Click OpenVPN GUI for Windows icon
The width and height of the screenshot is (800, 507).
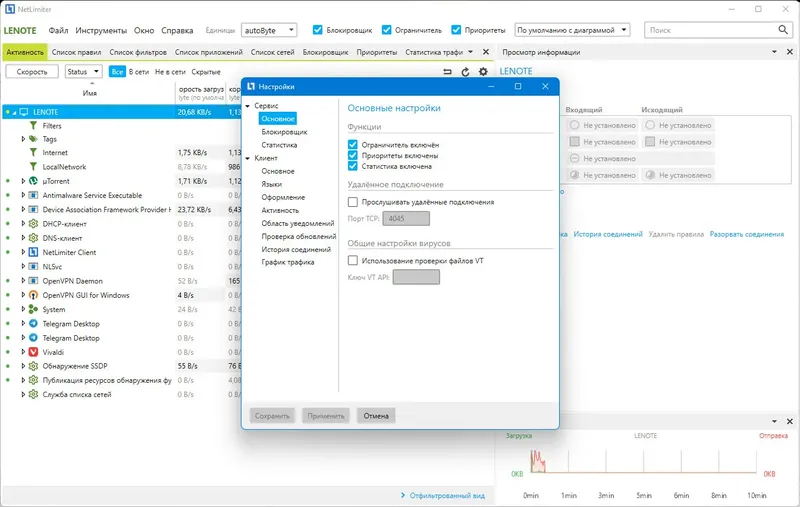point(33,295)
